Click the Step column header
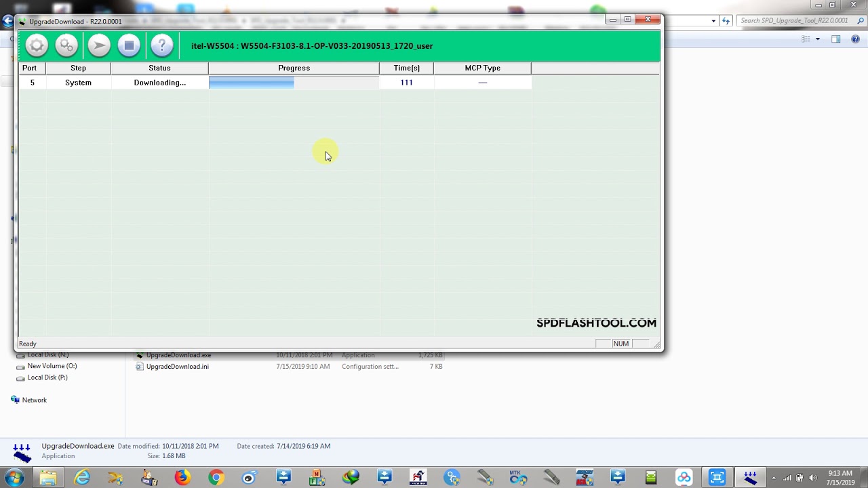 (x=78, y=68)
